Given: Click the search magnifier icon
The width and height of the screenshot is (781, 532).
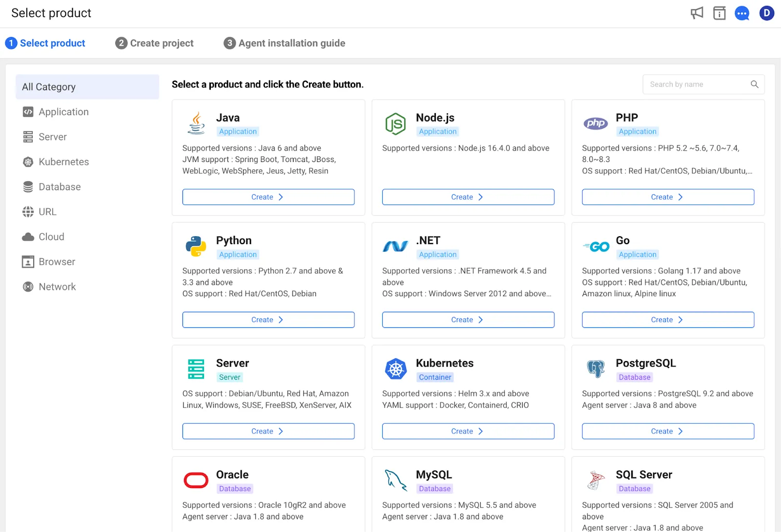Looking at the screenshot, I should pyautogui.click(x=755, y=84).
